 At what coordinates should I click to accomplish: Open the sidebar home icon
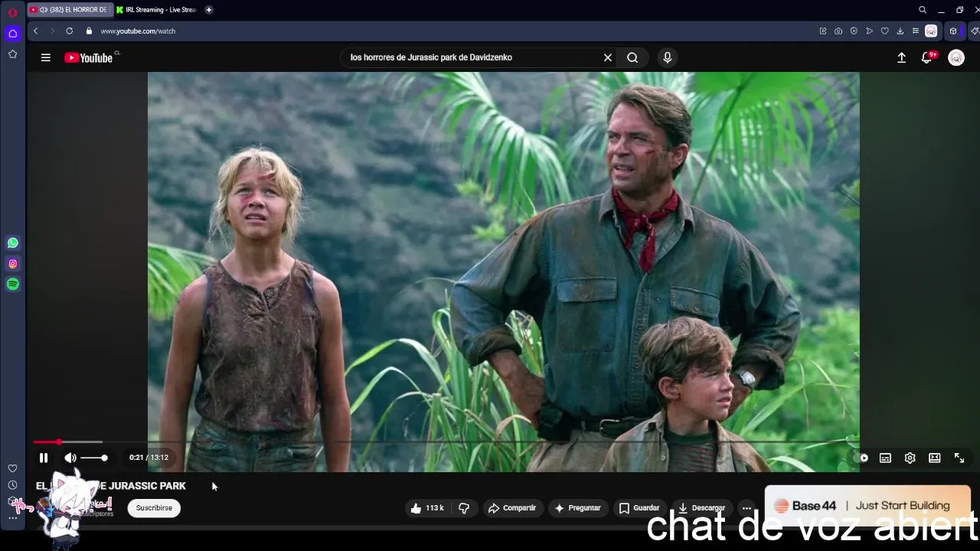pyautogui.click(x=12, y=34)
